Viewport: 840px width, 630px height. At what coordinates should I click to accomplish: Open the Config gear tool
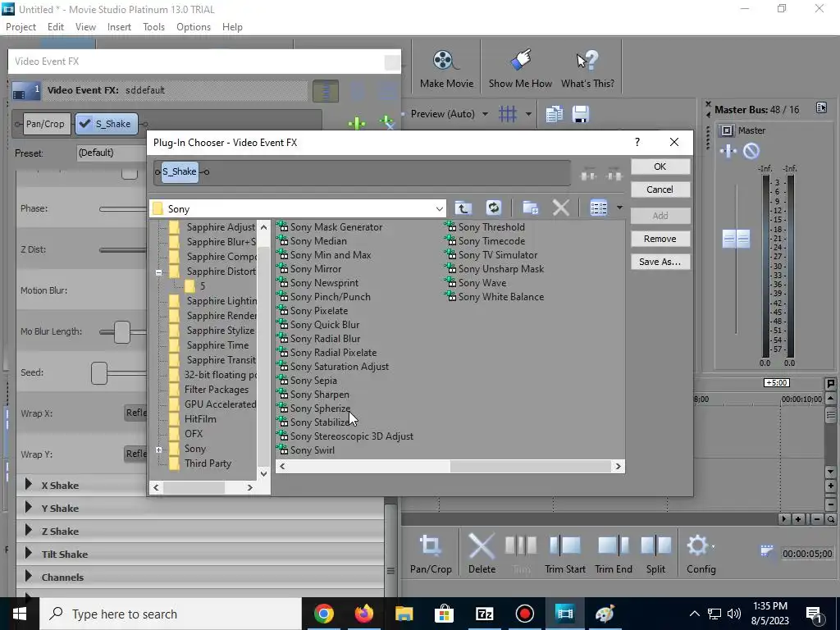point(701,554)
